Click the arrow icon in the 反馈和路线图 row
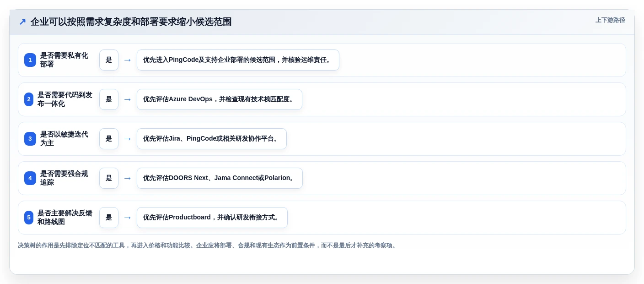644x284 pixels. pos(128,218)
